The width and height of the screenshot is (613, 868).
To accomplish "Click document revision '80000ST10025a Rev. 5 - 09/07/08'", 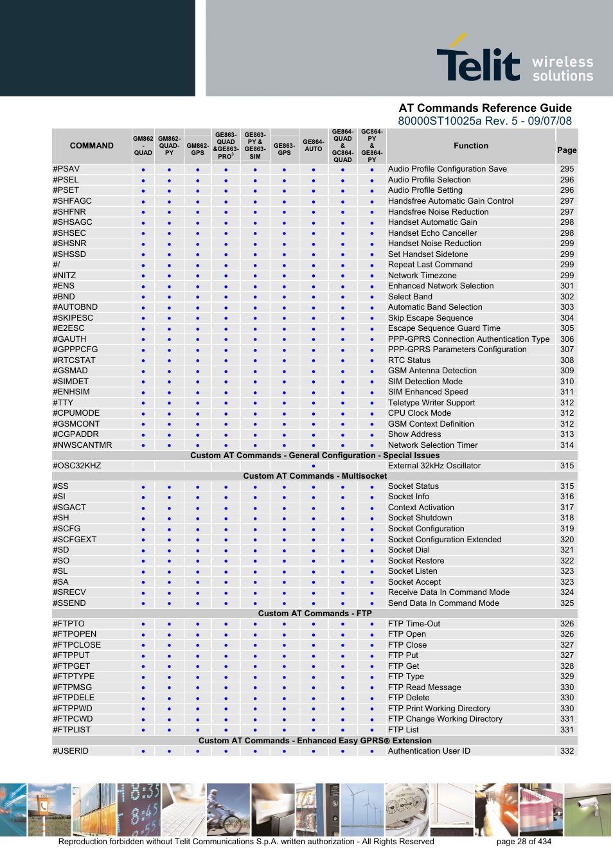I will pos(484,121).
